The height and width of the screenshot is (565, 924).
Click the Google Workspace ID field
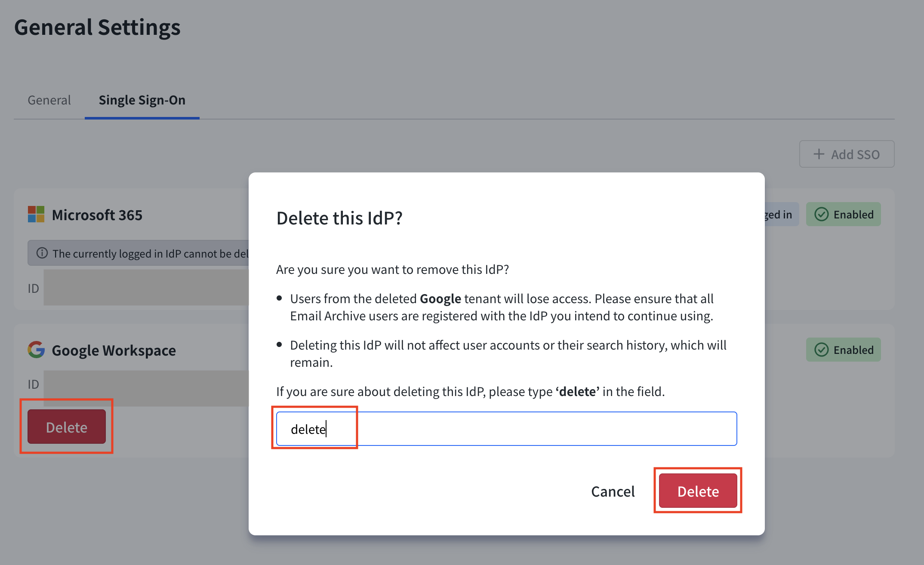(146, 388)
